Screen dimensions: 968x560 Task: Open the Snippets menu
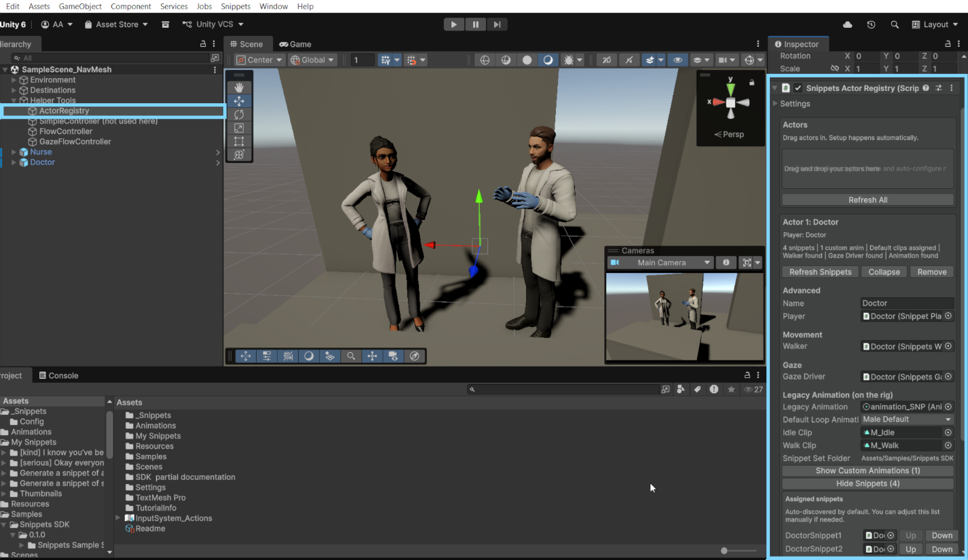tap(236, 6)
